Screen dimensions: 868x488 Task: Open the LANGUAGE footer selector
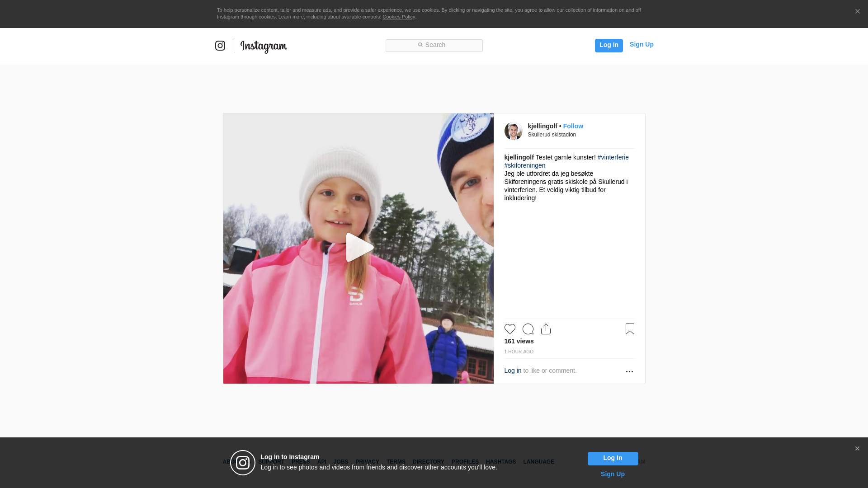[538, 462]
